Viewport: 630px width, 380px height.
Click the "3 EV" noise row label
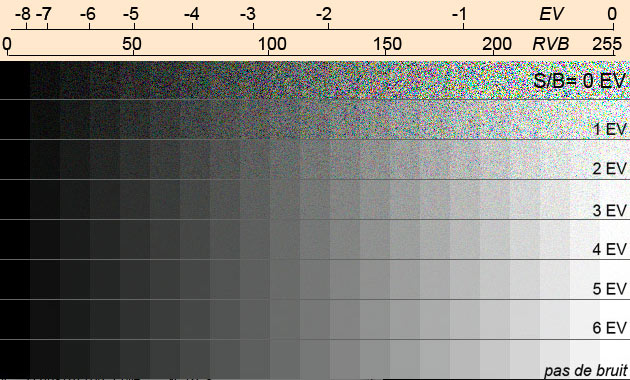(x=610, y=210)
